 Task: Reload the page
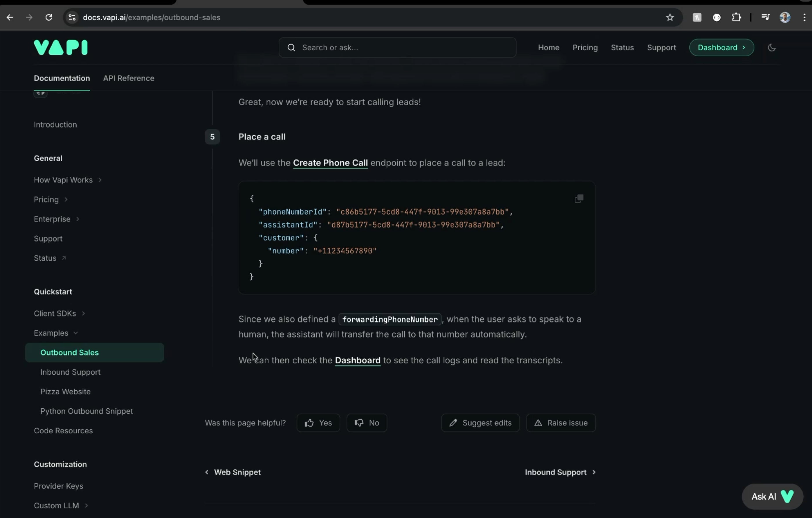tap(48, 17)
